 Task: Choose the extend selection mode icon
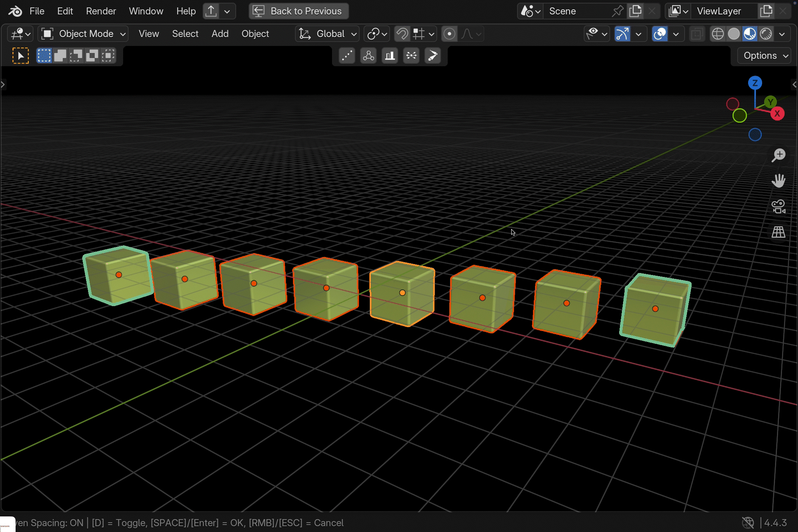click(x=60, y=56)
